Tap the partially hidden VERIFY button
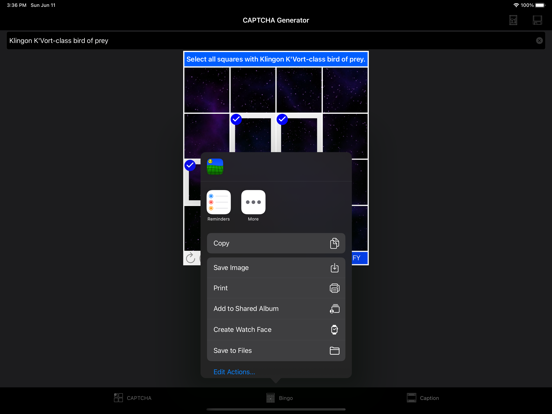This screenshot has height=414, width=552. [x=359, y=258]
